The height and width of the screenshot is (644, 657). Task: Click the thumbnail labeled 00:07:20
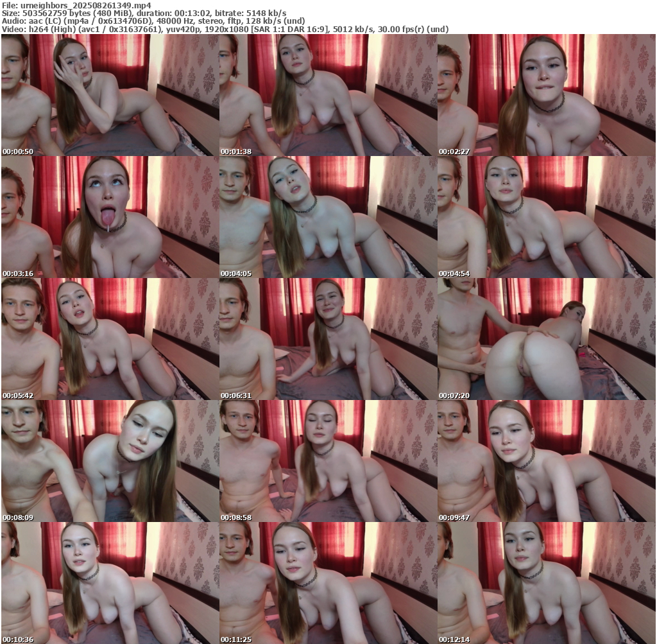[546, 339]
